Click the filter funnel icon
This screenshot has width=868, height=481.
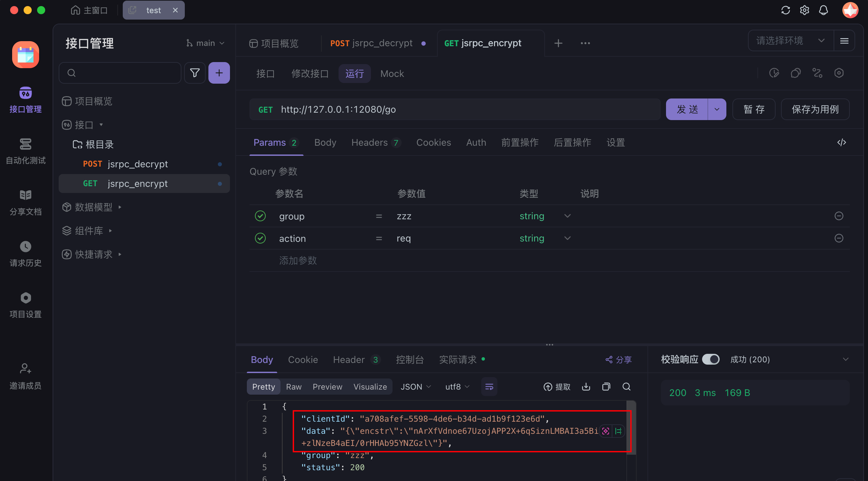195,73
